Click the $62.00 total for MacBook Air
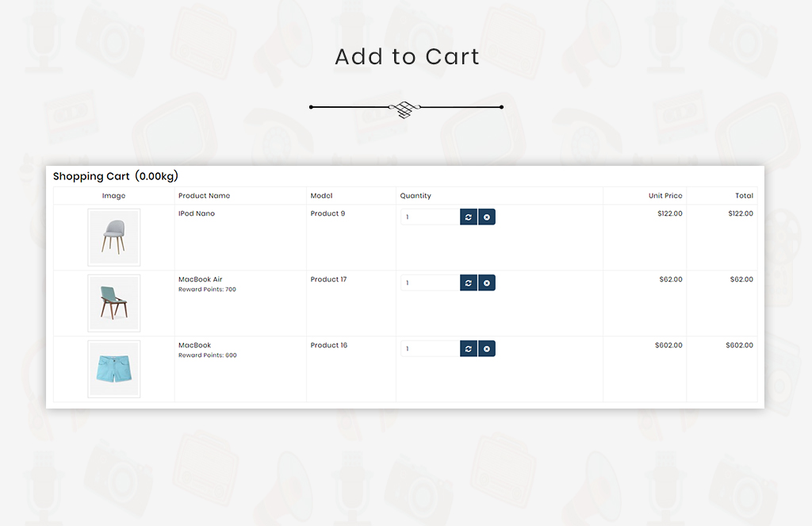 741,279
